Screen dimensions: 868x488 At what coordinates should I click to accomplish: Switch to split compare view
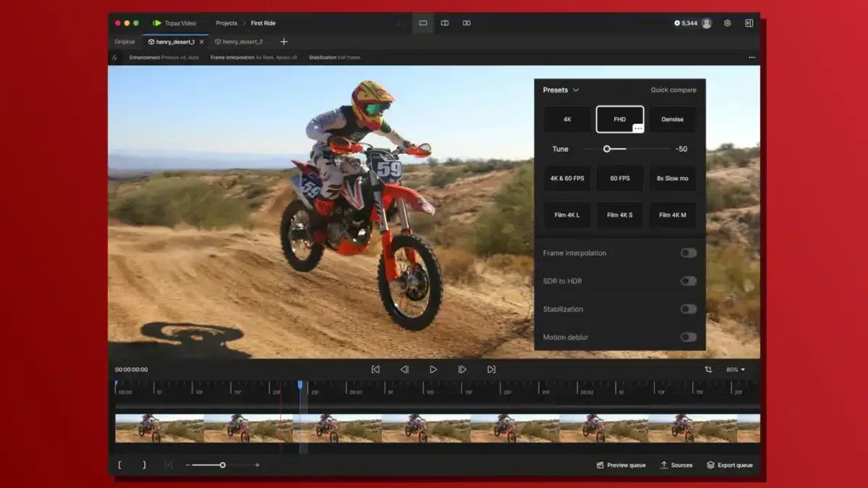445,23
